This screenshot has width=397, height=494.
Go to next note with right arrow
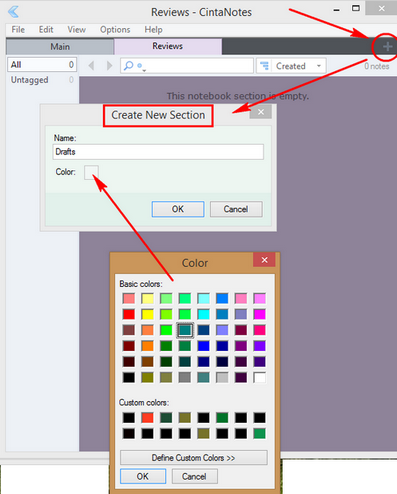tap(109, 66)
